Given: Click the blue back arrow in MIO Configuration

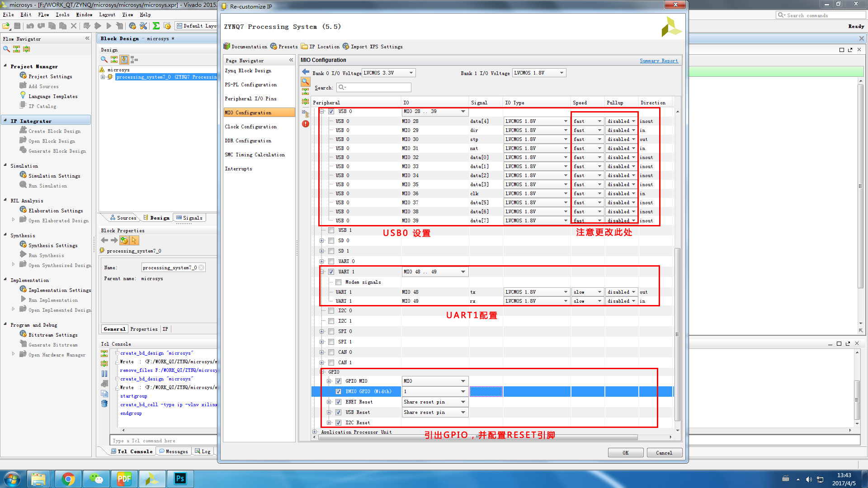Looking at the screenshot, I should [306, 72].
